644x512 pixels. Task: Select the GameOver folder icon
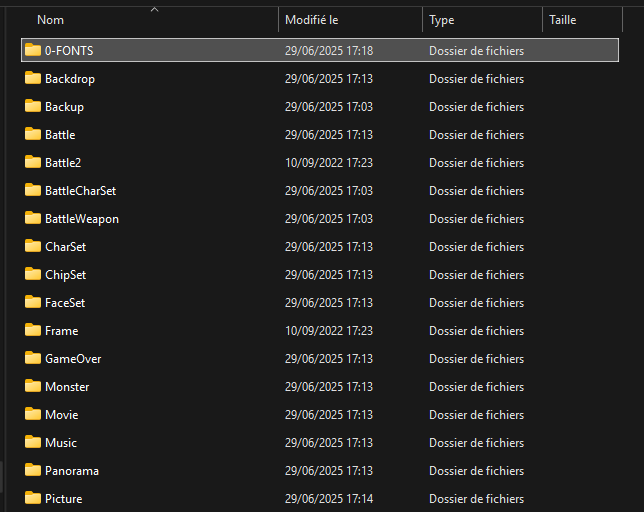[x=33, y=358]
